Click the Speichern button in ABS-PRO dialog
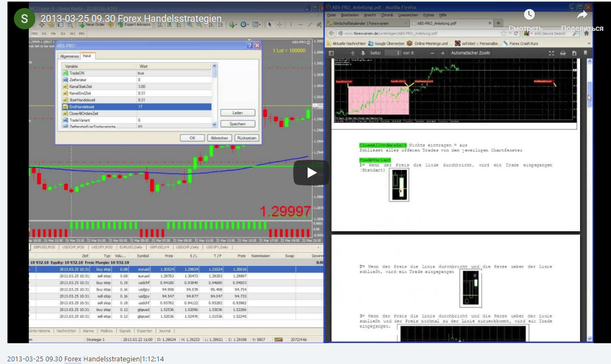611x364 pixels. click(x=237, y=123)
